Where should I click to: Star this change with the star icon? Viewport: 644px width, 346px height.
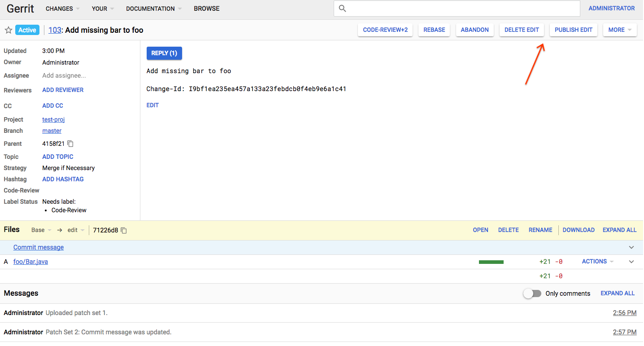(8, 30)
